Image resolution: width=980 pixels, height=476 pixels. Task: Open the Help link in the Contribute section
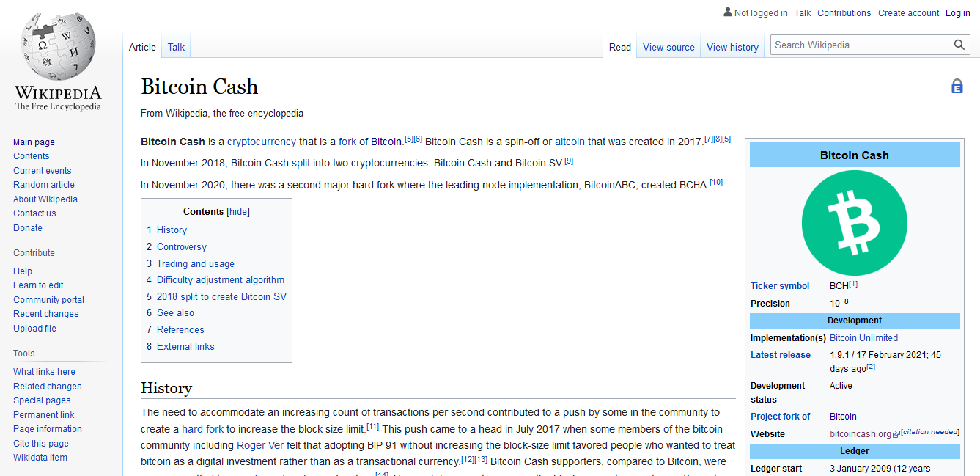(23, 271)
